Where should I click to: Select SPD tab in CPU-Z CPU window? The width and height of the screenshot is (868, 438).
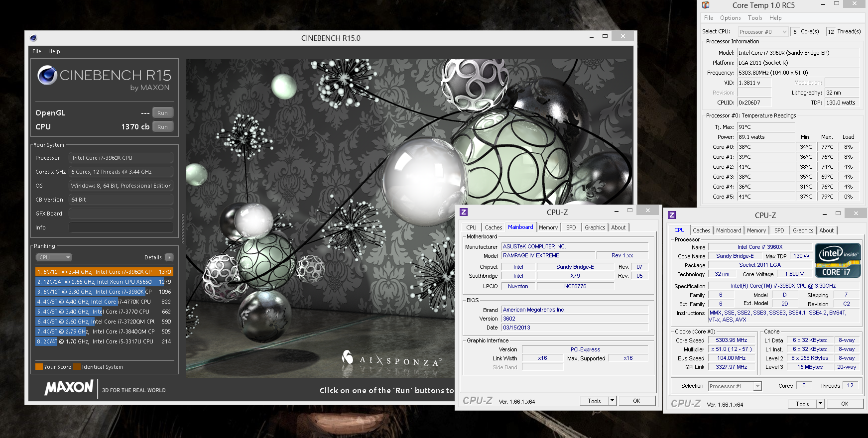pyautogui.click(x=779, y=230)
